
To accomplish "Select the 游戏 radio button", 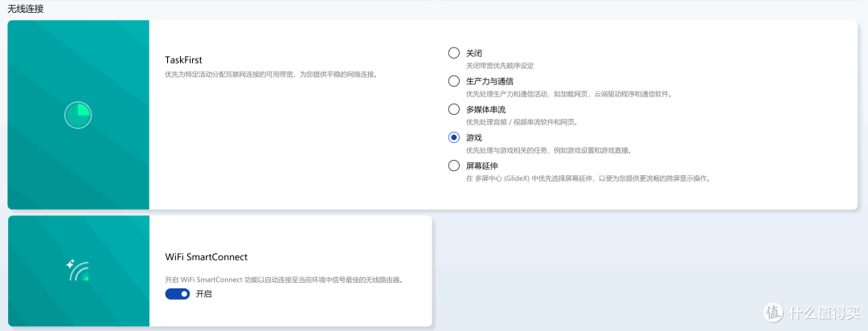I will pyautogui.click(x=454, y=137).
